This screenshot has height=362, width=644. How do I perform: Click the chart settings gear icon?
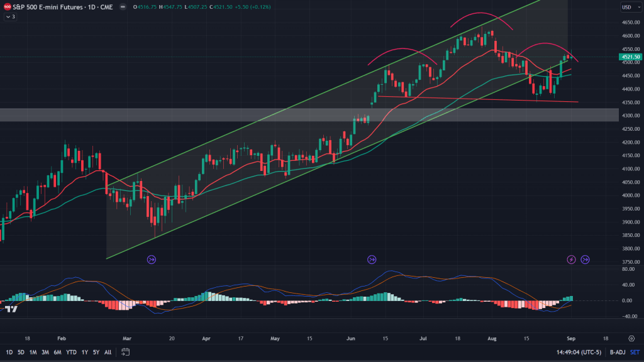click(631, 337)
